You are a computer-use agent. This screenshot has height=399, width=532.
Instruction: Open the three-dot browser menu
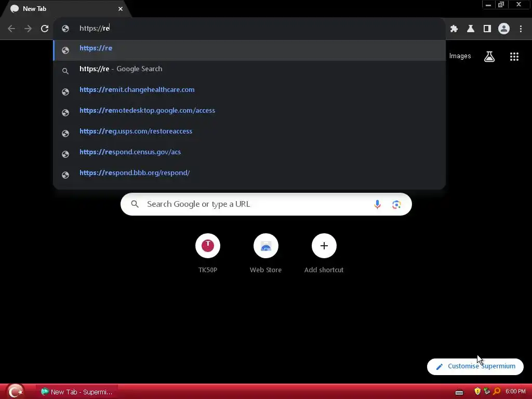[x=521, y=29]
